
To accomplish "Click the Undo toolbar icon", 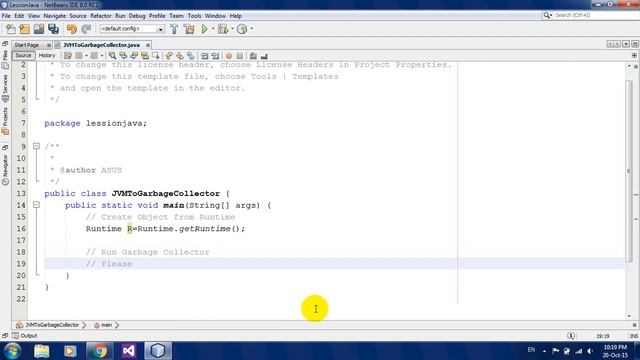I will [72, 29].
